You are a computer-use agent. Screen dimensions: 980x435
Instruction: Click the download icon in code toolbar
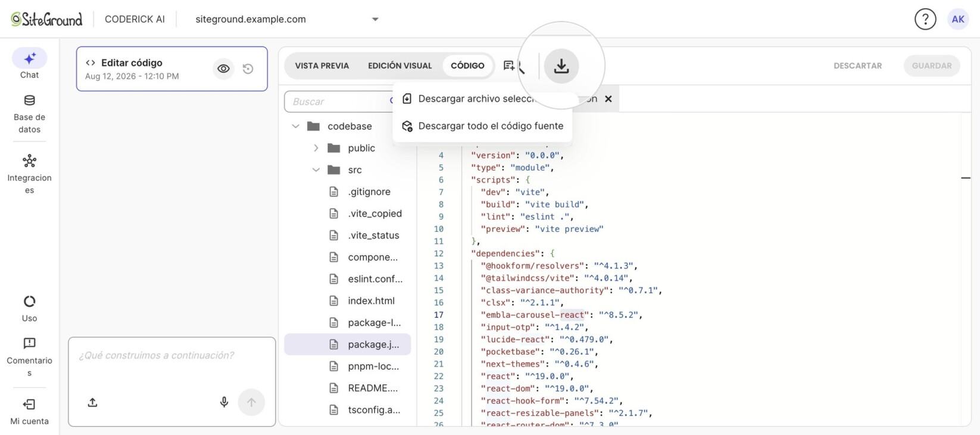(x=561, y=66)
